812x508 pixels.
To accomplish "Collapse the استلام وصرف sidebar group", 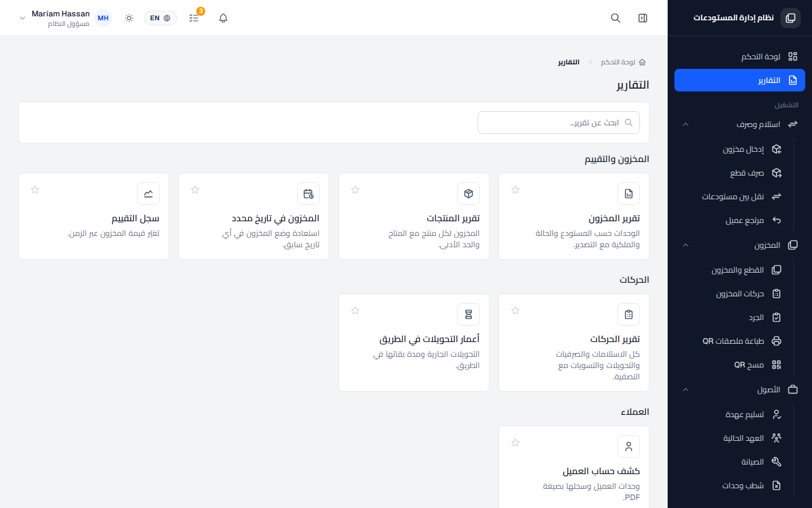I will [x=740, y=124].
